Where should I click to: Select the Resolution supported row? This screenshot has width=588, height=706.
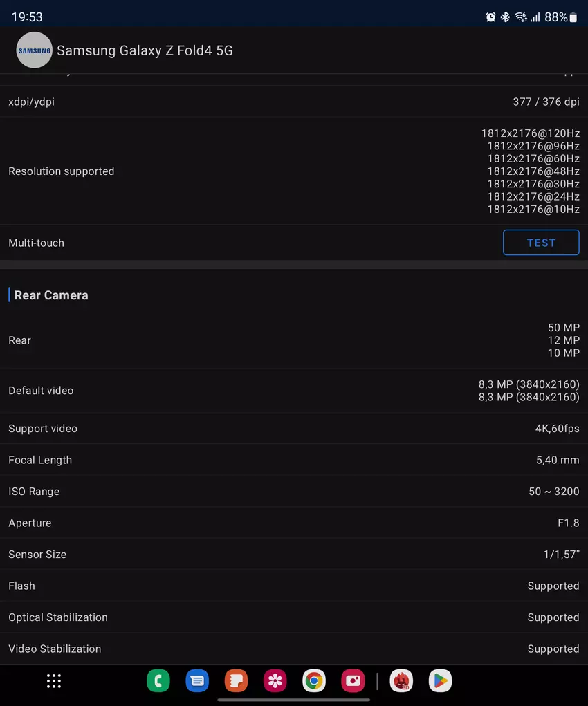click(x=293, y=171)
